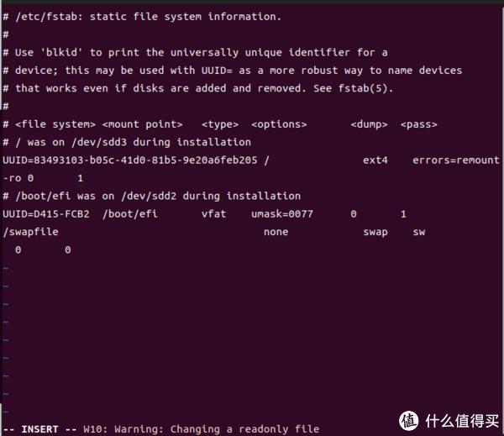Viewport: 504px width, 436px height.
Task: Click the /dev/sdd3 installation comment
Action: pyautogui.click(x=127, y=143)
